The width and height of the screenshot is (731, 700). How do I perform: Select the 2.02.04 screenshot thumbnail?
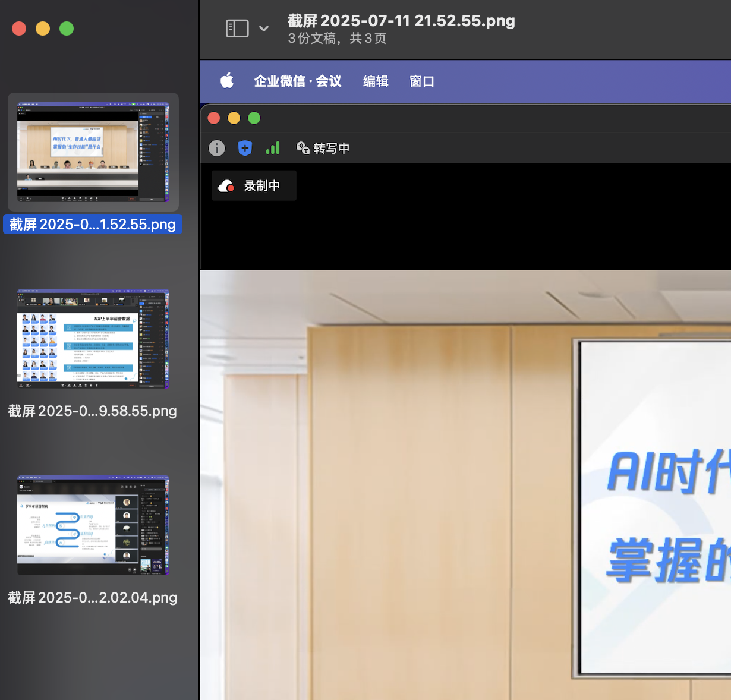pyautogui.click(x=93, y=525)
